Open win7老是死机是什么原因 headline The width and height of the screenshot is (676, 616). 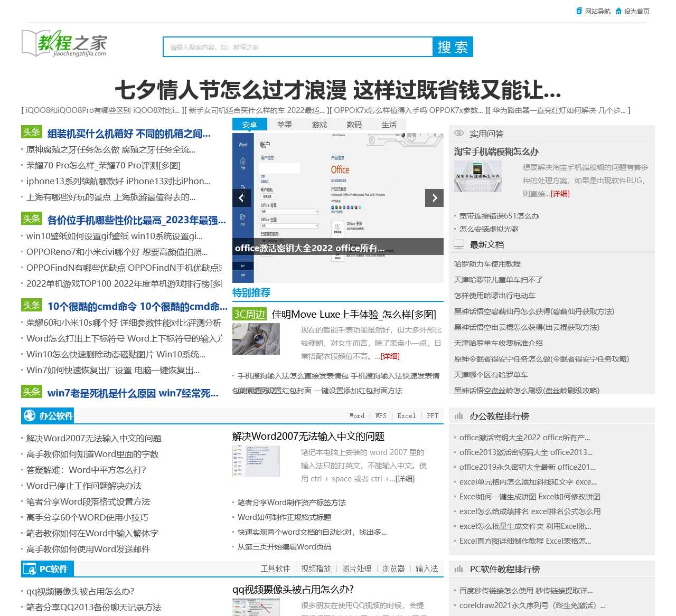click(133, 393)
